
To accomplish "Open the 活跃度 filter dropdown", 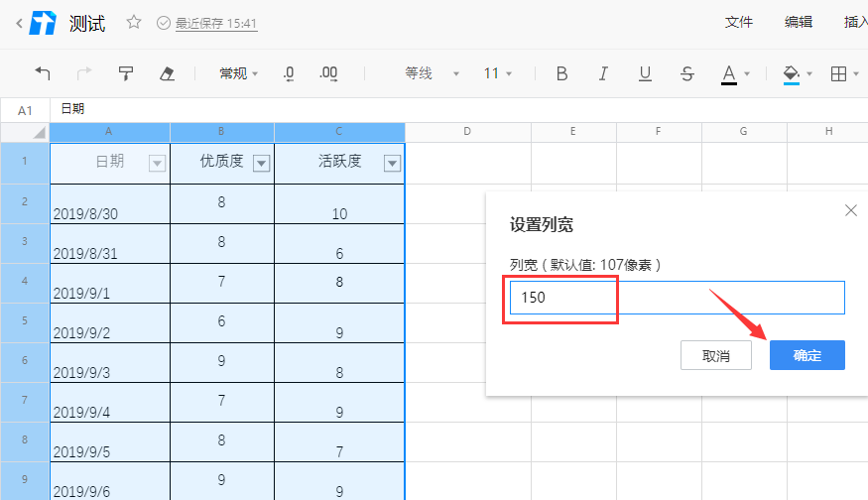I will click(x=392, y=164).
